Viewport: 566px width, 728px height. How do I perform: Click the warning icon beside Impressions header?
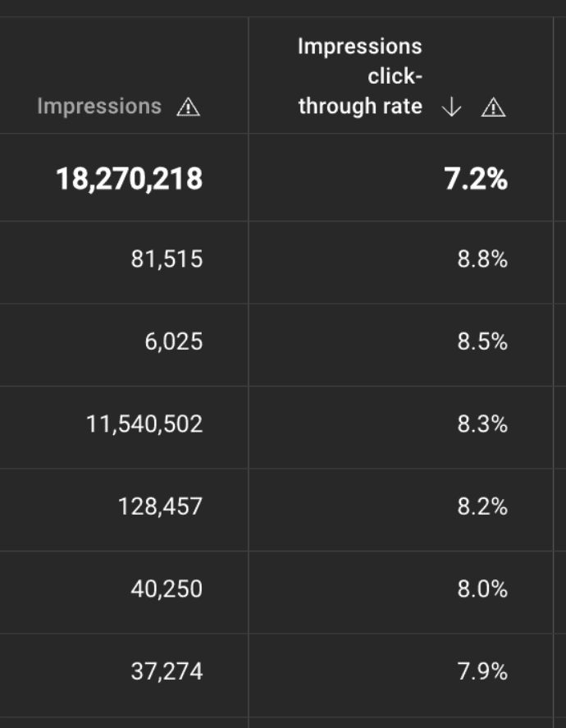point(189,107)
